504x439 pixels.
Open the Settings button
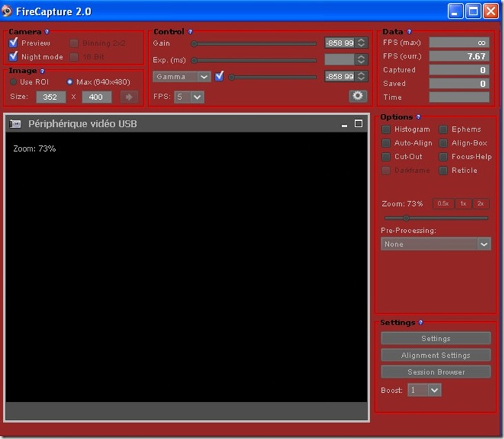tap(436, 338)
